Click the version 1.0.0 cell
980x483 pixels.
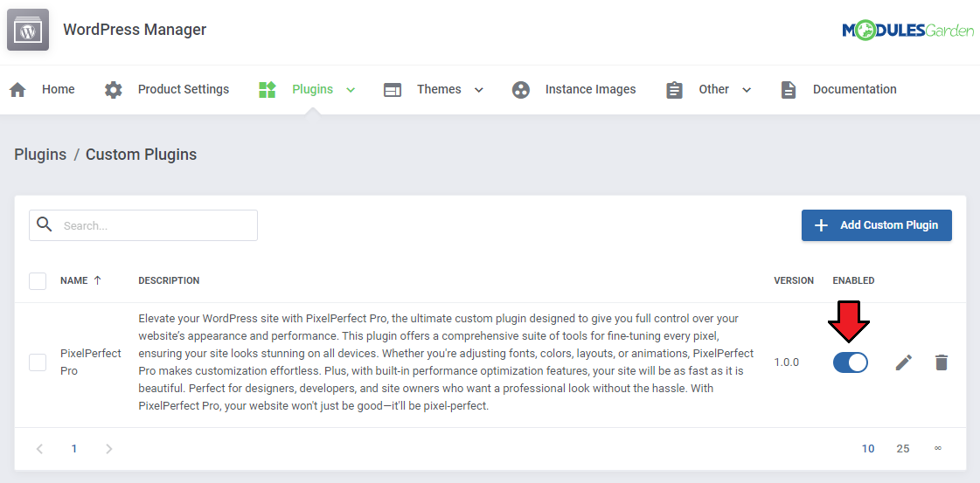coord(786,362)
